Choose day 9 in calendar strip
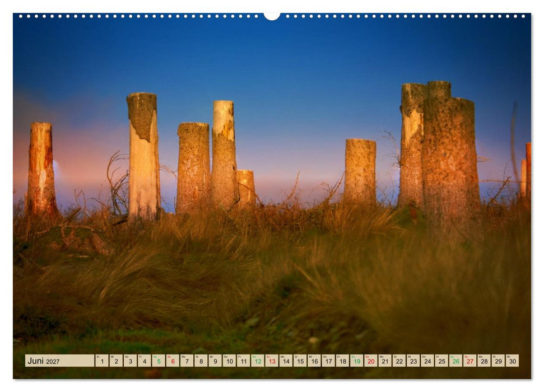Image resolution: width=544 pixels, height=392 pixels. [x=215, y=361]
